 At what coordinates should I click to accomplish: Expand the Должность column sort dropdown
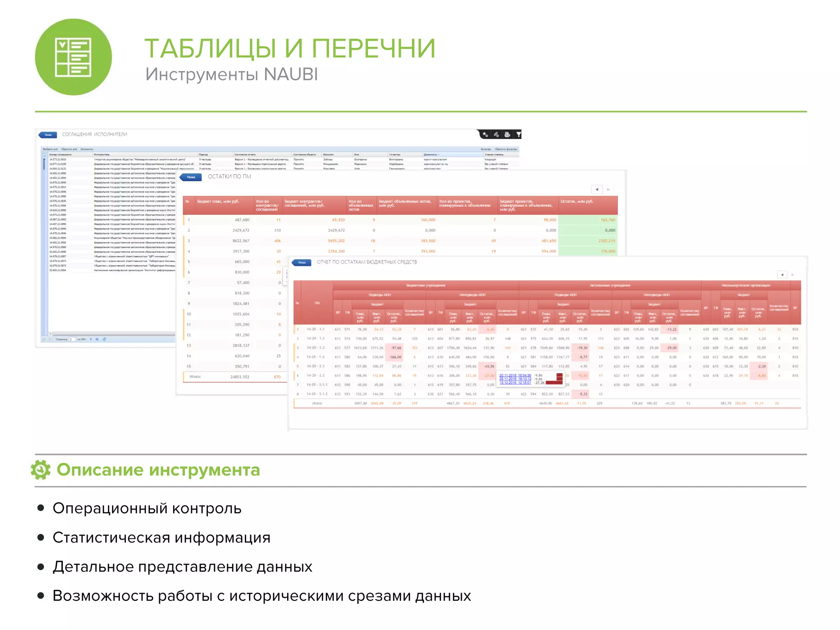(438, 155)
